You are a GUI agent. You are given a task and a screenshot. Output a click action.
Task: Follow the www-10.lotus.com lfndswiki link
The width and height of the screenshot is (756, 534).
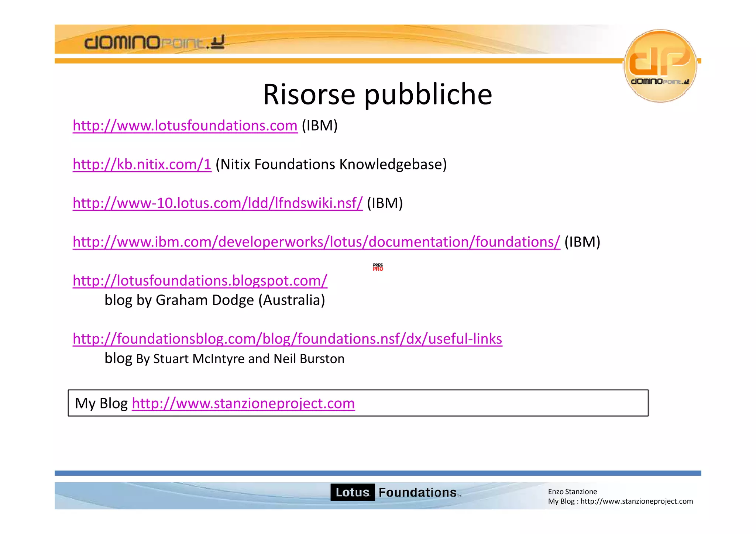(x=218, y=203)
